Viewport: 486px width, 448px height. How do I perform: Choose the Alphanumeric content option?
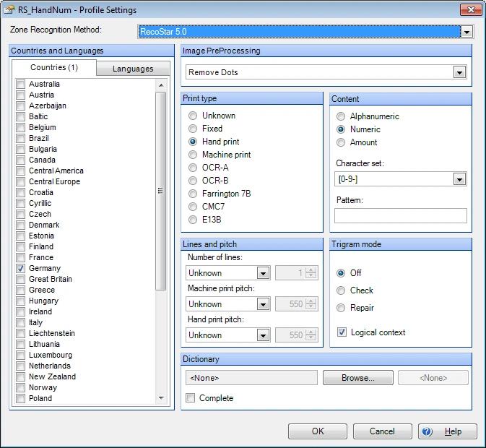click(x=341, y=116)
